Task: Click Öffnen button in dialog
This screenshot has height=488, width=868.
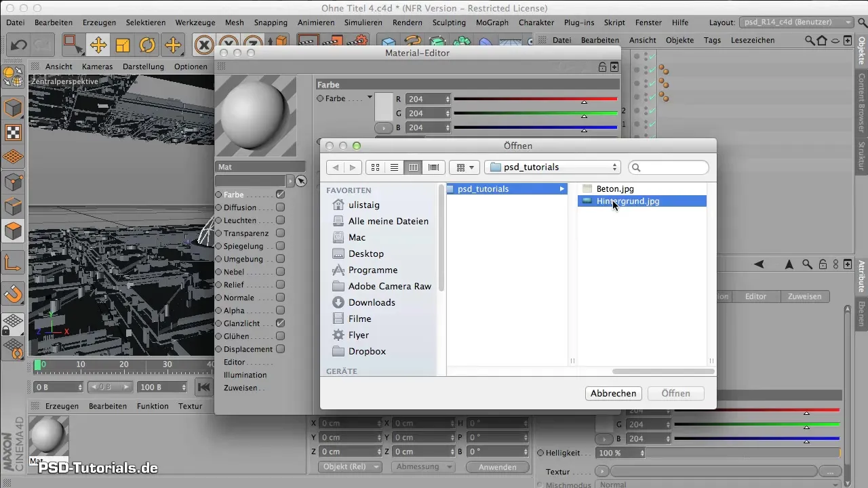Action: 675,393
